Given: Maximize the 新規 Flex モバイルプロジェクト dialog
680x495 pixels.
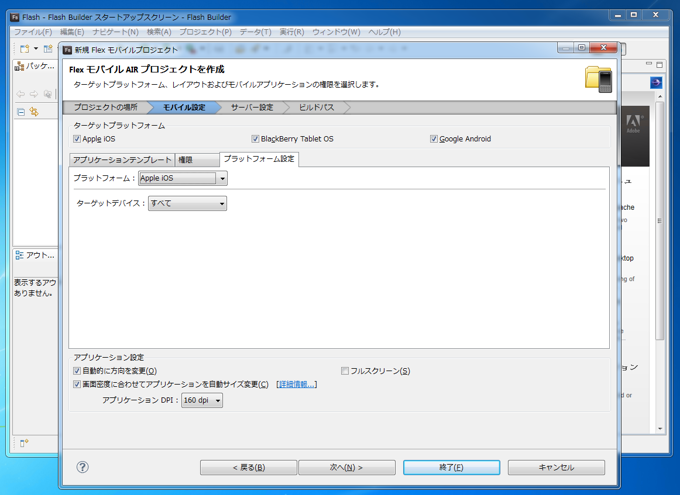Looking at the screenshot, I should click(582, 48).
